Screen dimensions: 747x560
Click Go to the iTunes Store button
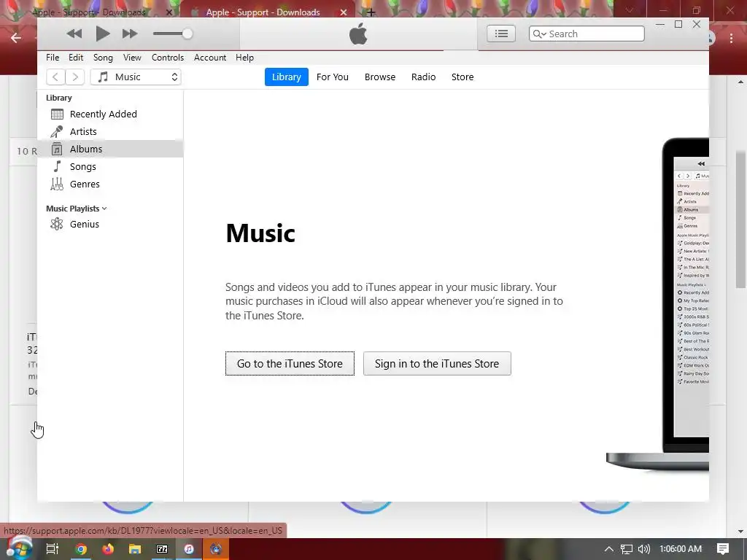(290, 364)
